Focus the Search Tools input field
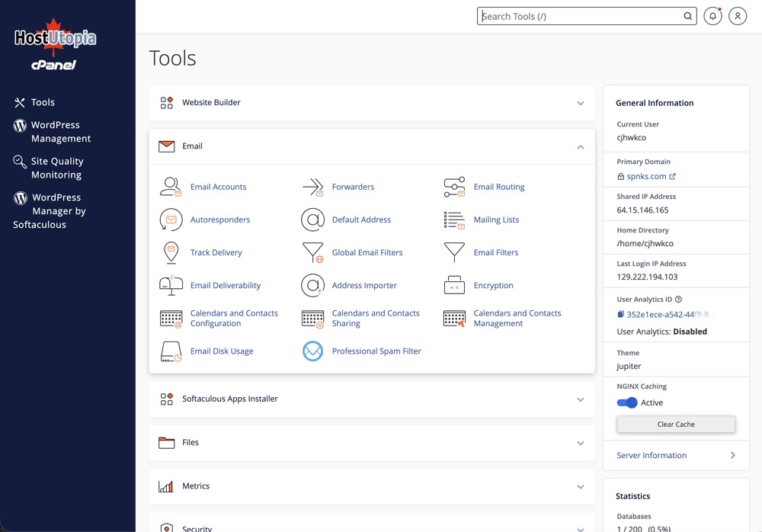Image resolution: width=762 pixels, height=532 pixels. 581,16
